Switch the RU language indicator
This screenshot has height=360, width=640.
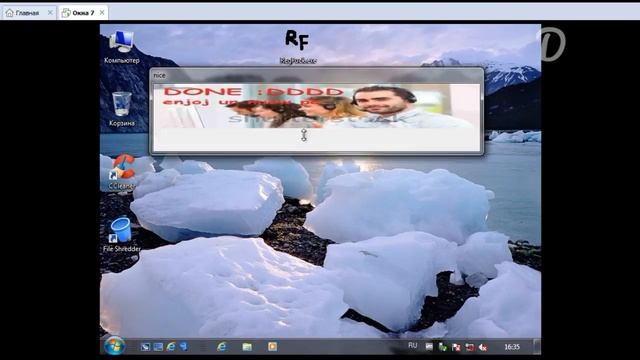pos(413,346)
